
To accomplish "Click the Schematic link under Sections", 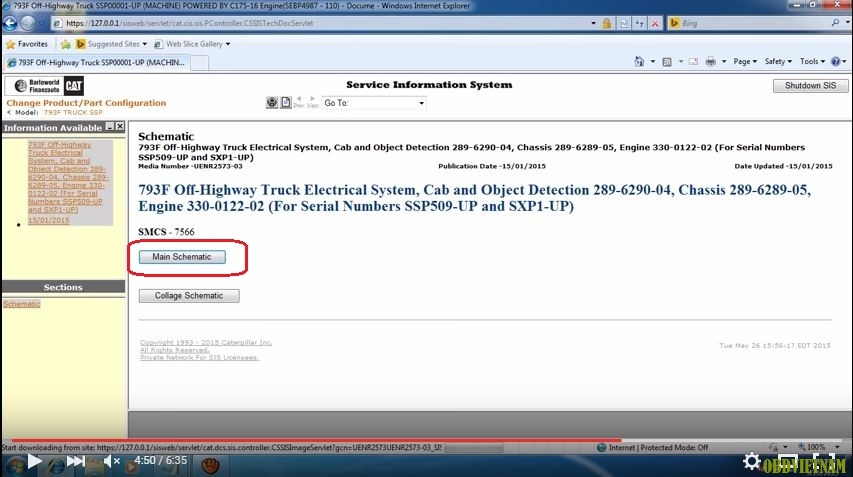I will point(21,304).
